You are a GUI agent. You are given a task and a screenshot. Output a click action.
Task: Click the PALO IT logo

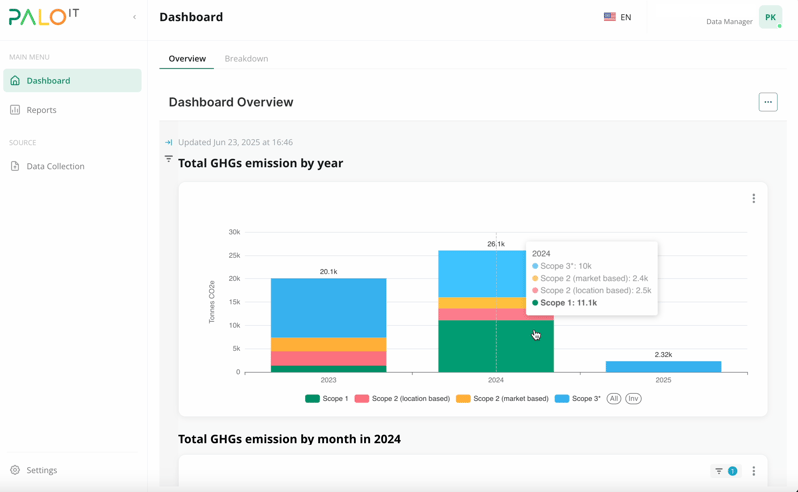tap(44, 17)
